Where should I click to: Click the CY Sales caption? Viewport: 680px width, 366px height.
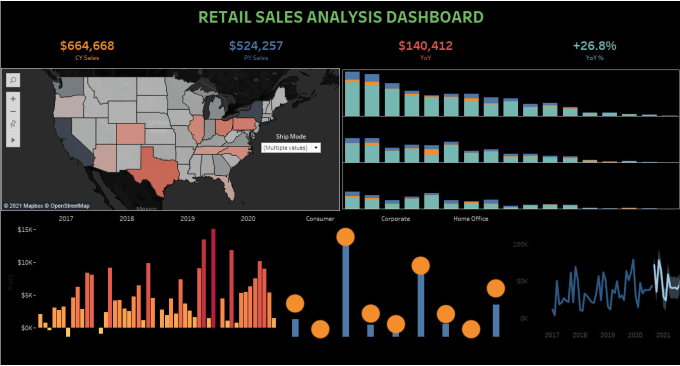pos(87,58)
